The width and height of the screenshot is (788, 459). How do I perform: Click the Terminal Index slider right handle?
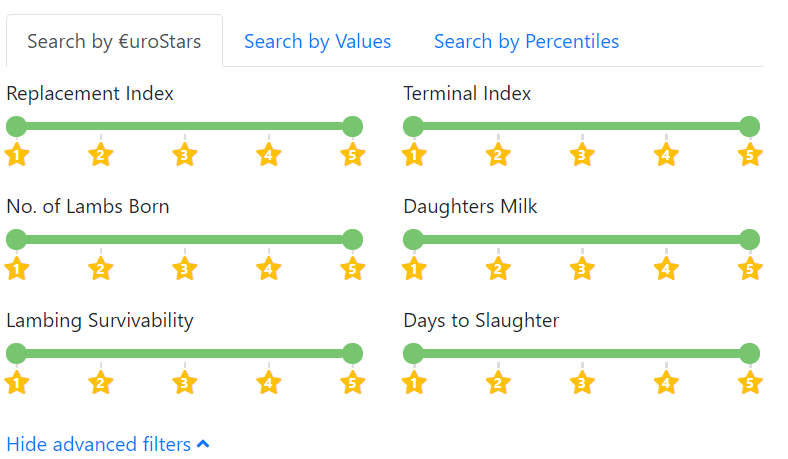(749, 126)
